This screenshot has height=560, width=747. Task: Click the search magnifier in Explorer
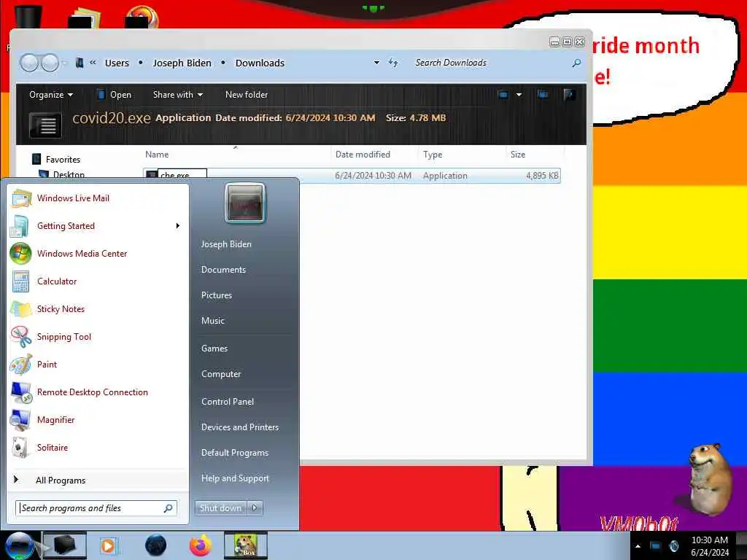point(576,63)
